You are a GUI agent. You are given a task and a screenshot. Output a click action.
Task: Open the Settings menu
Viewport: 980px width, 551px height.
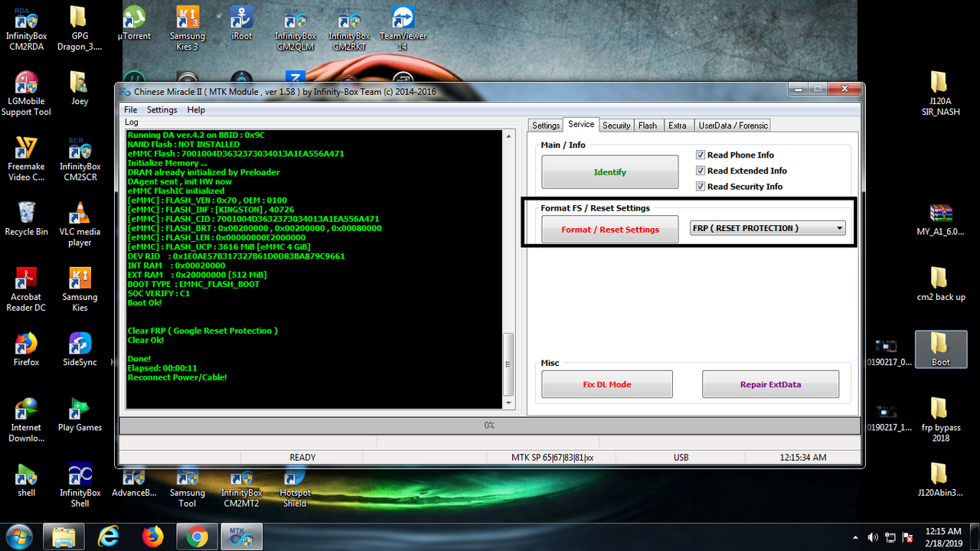click(x=162, y=110)
